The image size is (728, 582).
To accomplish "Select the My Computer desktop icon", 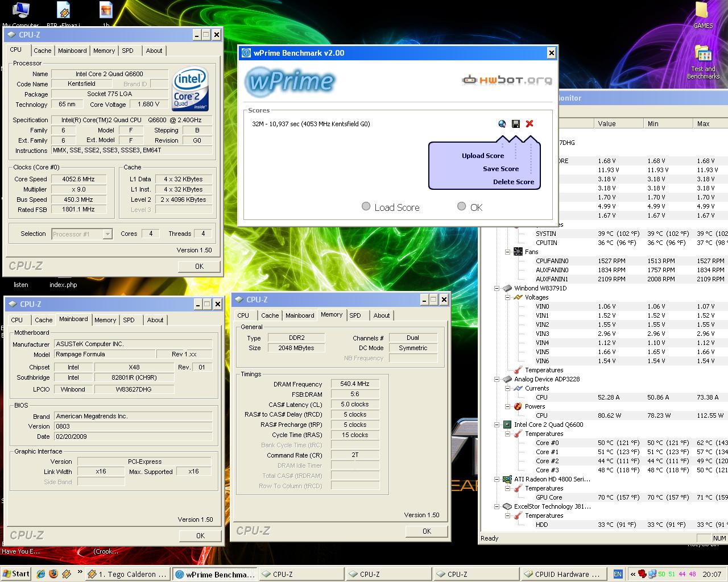I will click(21, 14).
